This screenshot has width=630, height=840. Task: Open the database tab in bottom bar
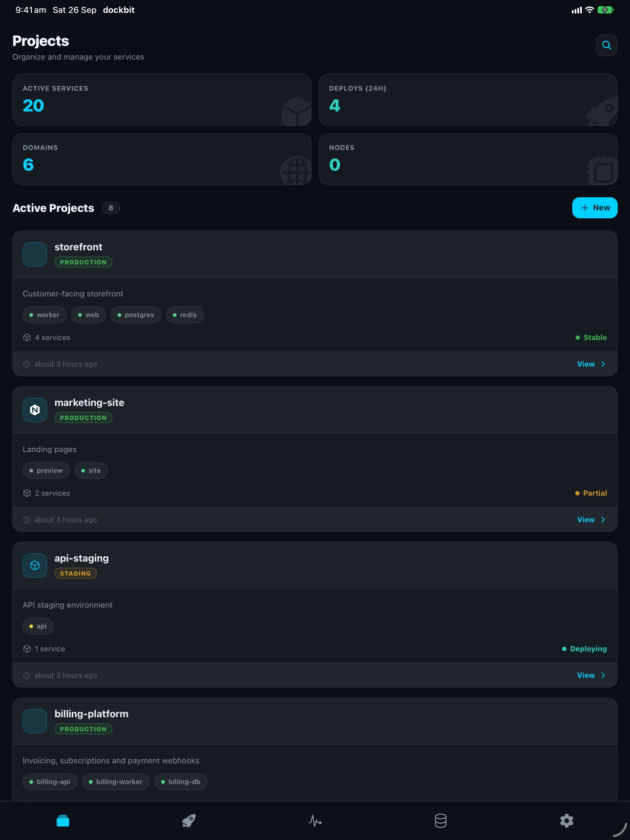(x=441, y=820)
